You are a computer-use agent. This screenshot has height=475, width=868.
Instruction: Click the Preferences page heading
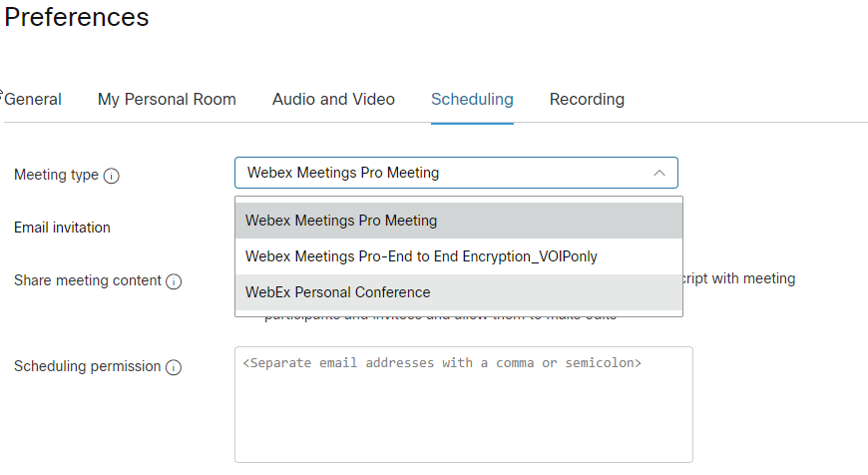[x=77, y=17]
